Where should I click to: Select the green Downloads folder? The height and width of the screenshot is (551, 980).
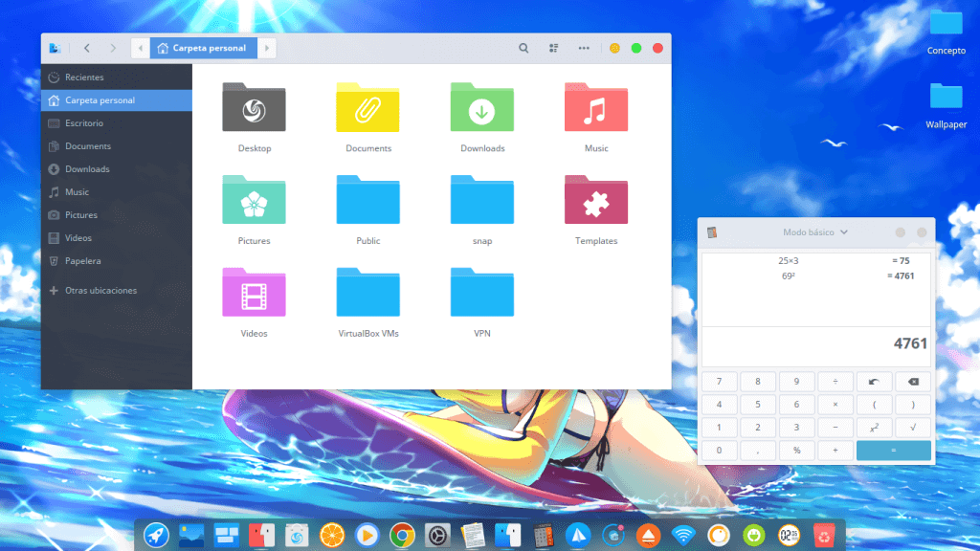pos(482,118)
